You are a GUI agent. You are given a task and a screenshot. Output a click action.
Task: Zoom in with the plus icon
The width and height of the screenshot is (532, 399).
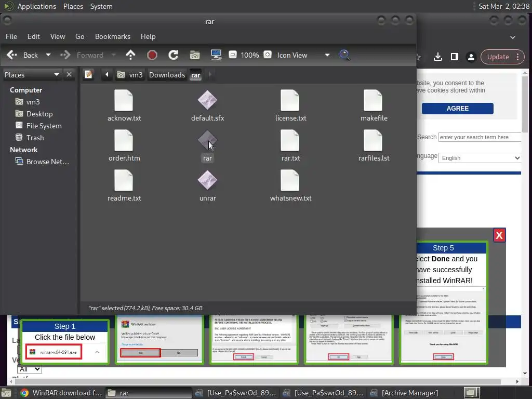(268, 55)
